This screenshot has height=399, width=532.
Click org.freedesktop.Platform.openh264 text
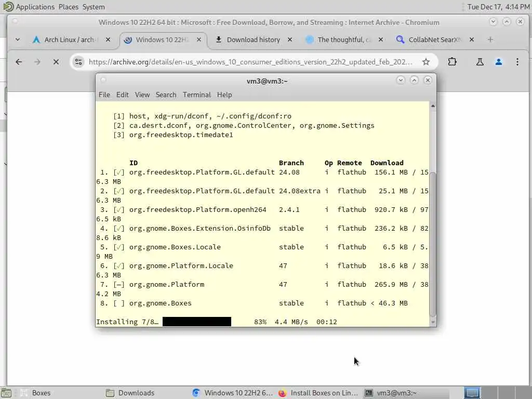click(197, 210)
